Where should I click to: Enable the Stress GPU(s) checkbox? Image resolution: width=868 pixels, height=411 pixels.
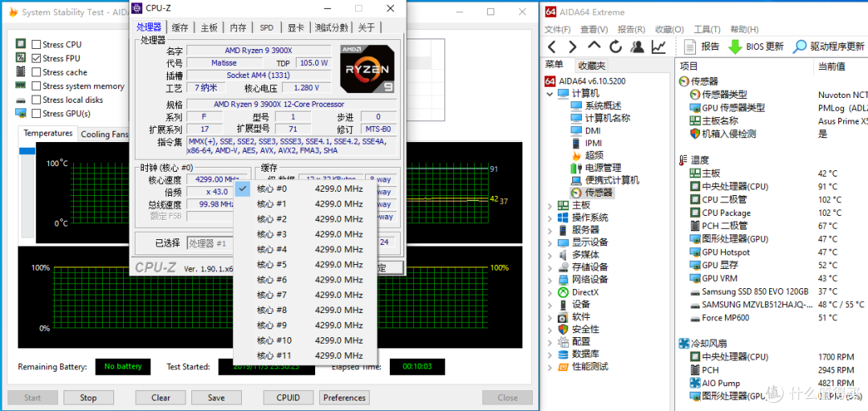[36, 113]
